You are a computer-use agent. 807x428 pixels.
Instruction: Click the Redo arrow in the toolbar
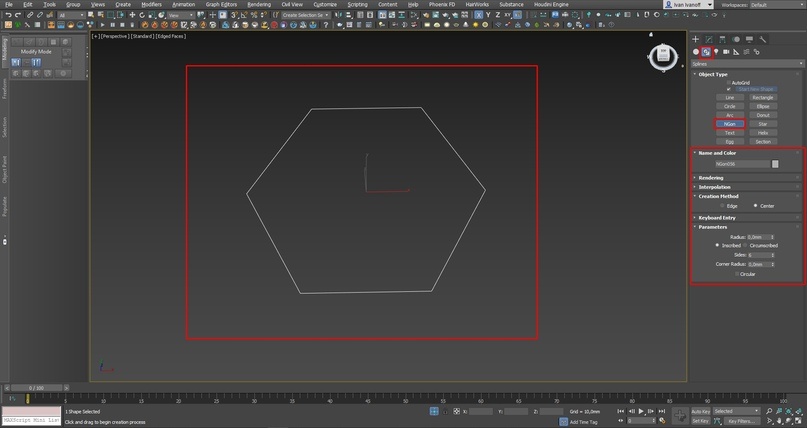18,15
